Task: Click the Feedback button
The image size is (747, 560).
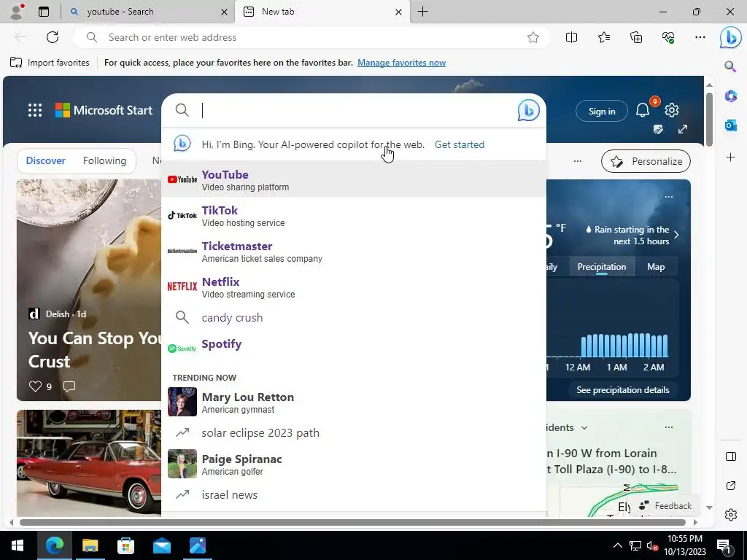Action: point(665,506)
